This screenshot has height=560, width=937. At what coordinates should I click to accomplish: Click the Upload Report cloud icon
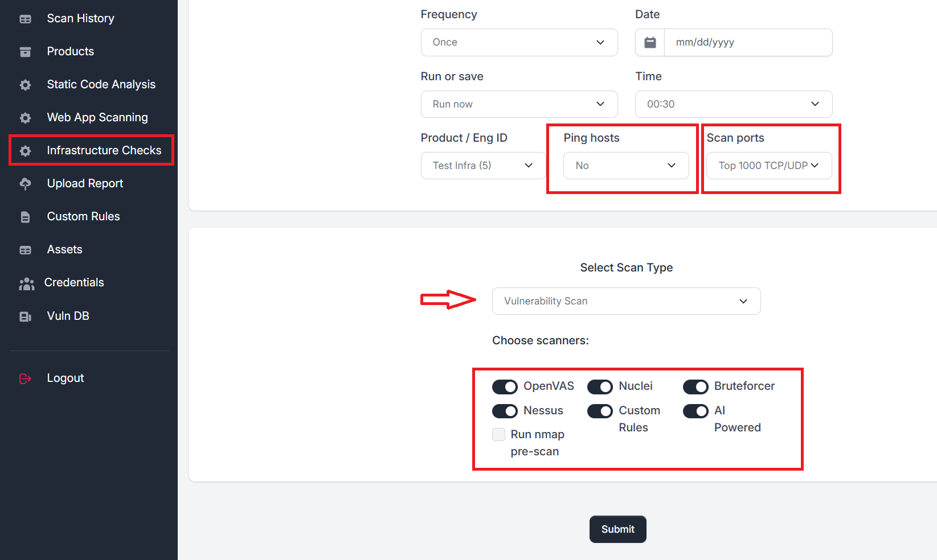26,184
